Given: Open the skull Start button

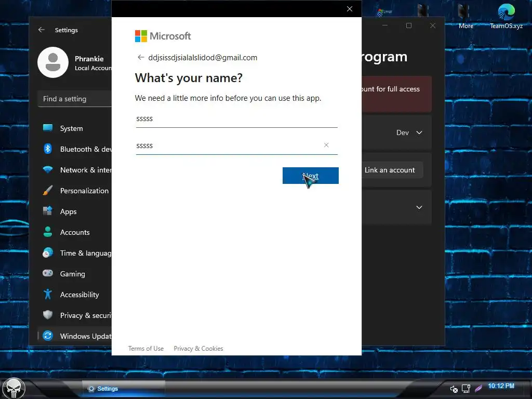Looking at the screenshot, I should click(14, 388).
